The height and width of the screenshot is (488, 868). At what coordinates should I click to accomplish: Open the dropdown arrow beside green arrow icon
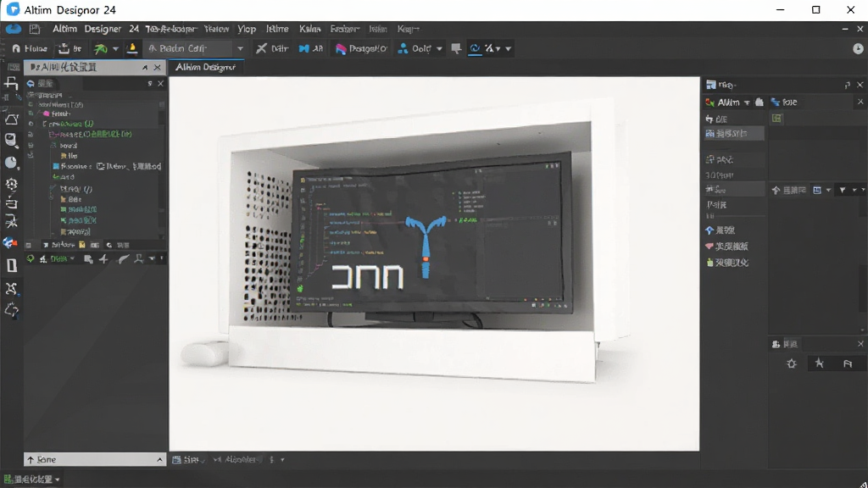(x=115, y=48)
